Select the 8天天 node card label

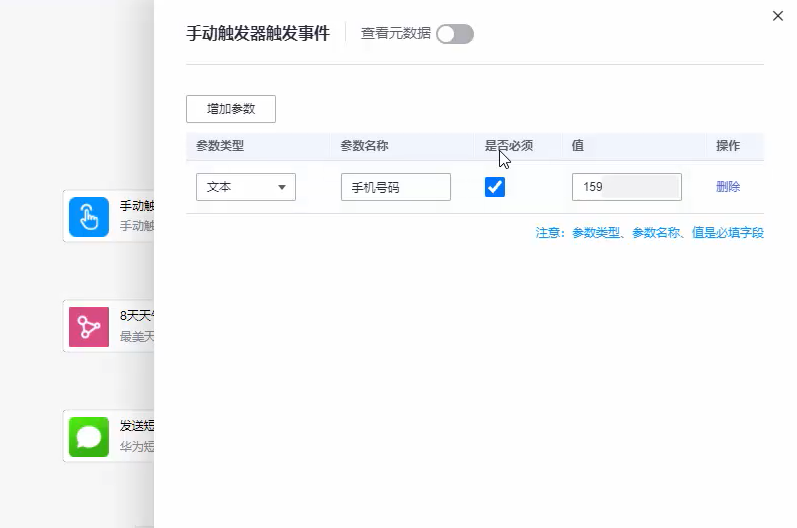(x=137, y=316)
